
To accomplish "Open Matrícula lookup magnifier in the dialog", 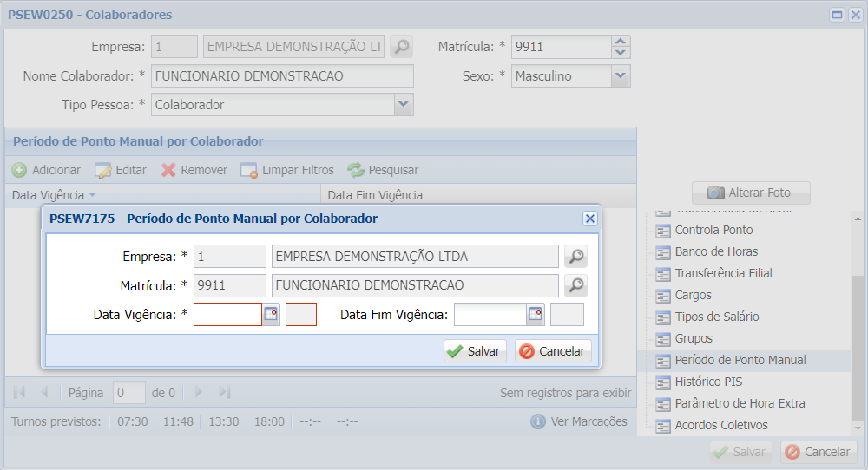I will pyautogui.click(x=575, y=285).
